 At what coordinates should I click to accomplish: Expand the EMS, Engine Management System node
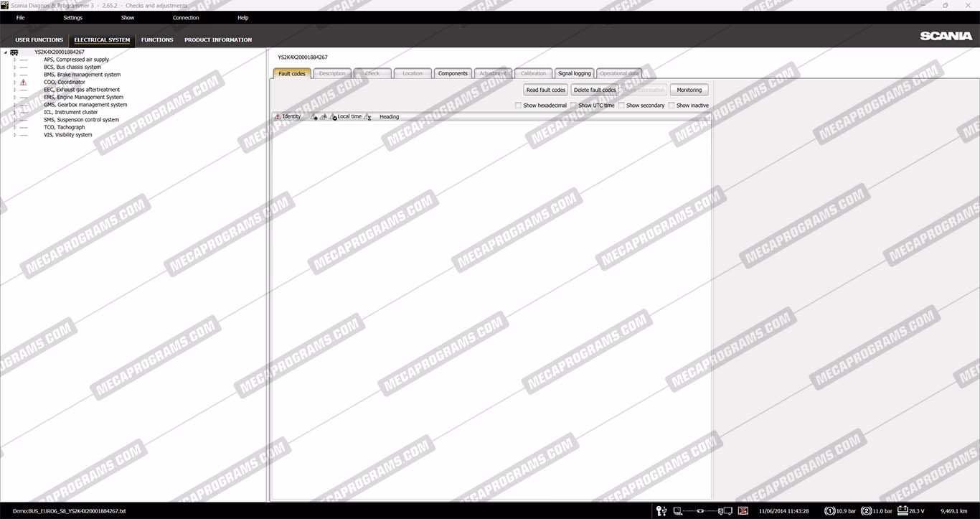pos(14,98)
